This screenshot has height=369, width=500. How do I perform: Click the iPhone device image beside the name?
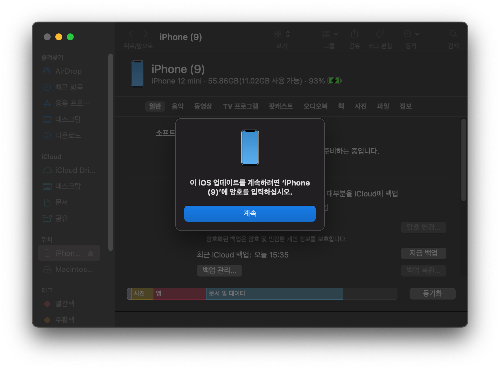click(137, 73)
